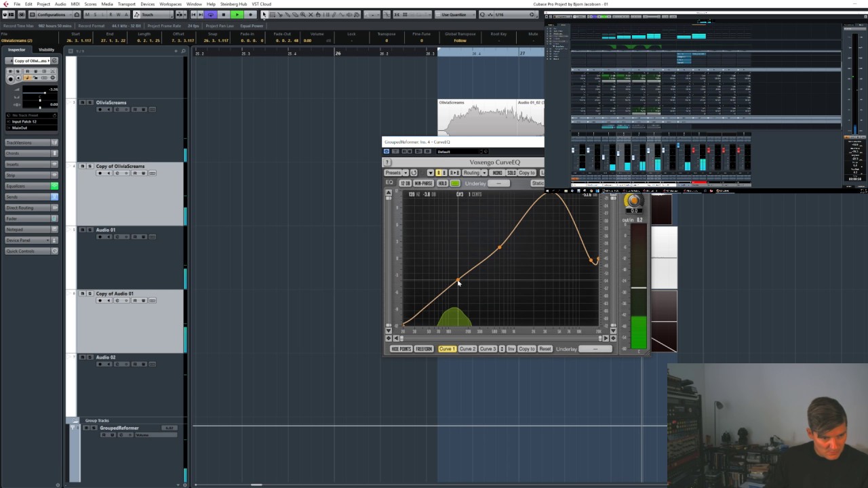Screen dimensions: 868x488
Task: Open the Notepad inspector section
Action: pos(31,229)
